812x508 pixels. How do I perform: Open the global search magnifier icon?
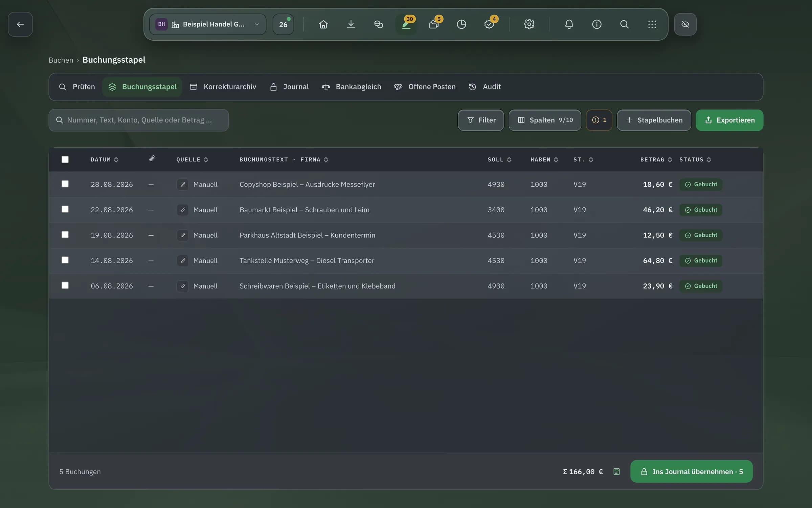click(624, 24)
